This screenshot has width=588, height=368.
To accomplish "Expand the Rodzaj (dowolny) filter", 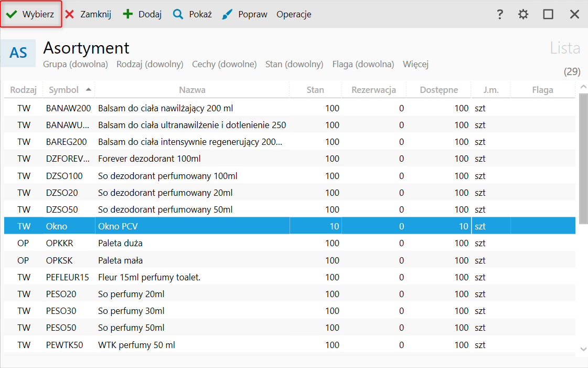I will (150, 64).
